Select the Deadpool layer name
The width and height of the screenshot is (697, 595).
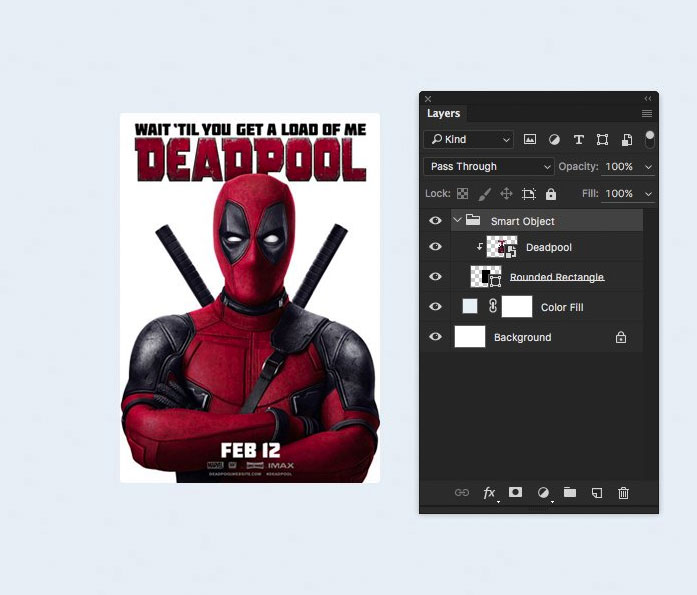pos(549,248)
